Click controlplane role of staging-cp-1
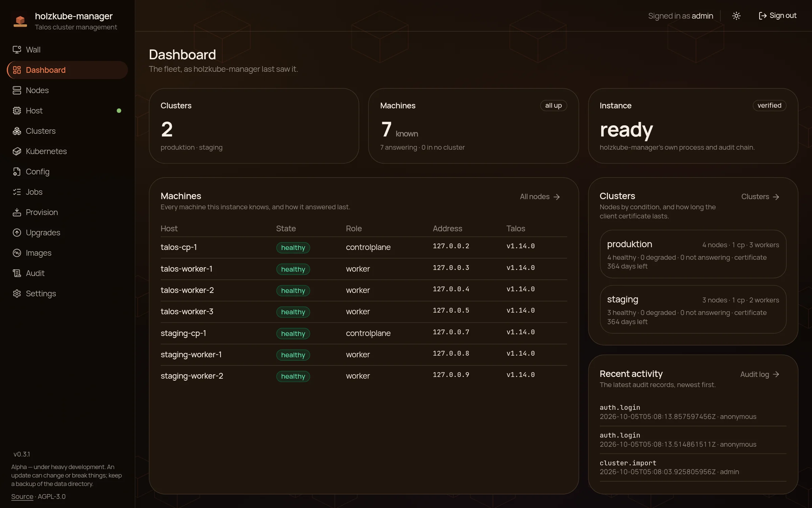This screenshot has width=812, height=508. click(x=368, y=333)
